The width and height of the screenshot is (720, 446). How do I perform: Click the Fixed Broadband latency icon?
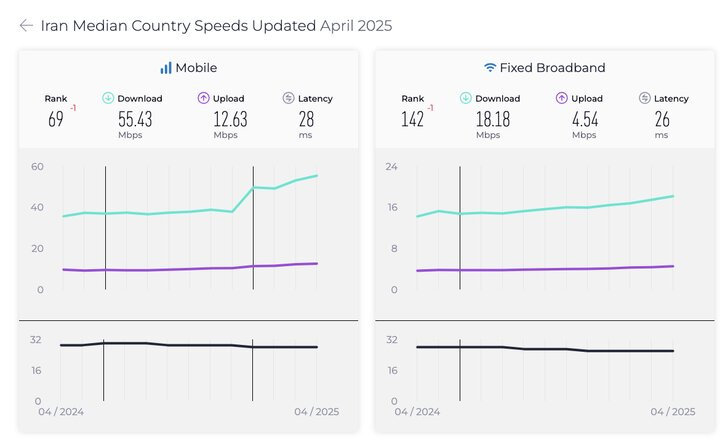click(x=645, y=98)
